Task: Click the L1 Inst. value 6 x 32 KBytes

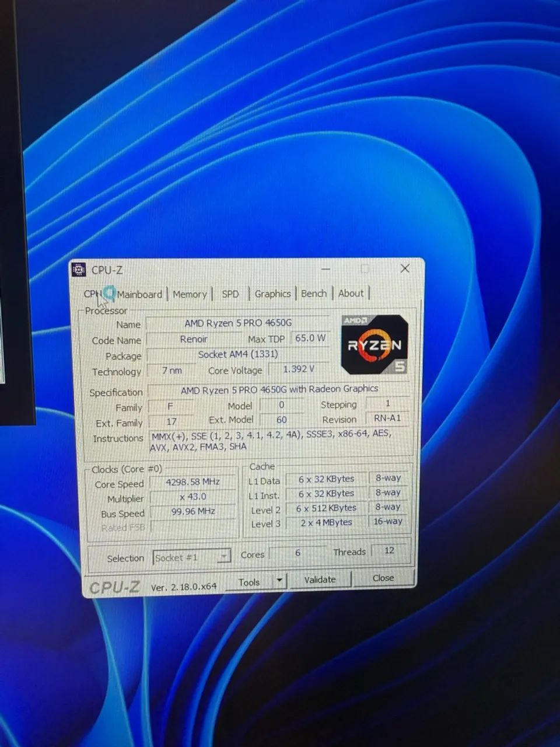Action: pyautogui.click(x=326, y=494)
